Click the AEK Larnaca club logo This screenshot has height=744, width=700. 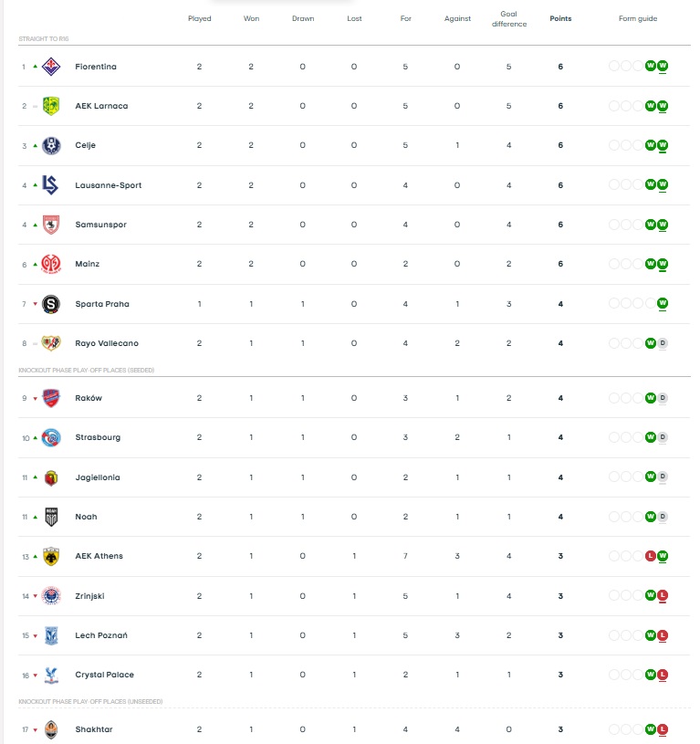point(51,106)
